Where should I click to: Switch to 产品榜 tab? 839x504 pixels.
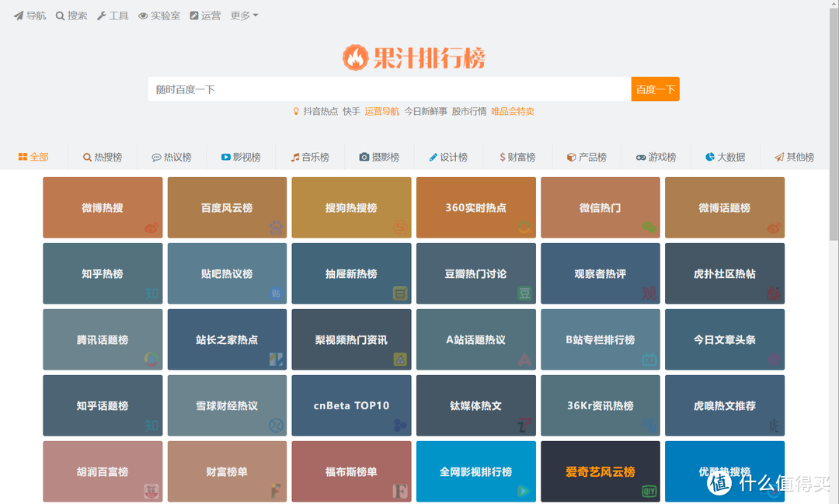[x=587, y=157]
